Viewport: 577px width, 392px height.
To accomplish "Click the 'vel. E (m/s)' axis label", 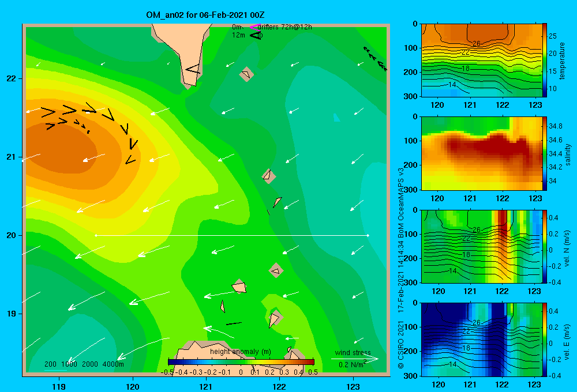I will pyautogui.click(x=567, y=342).
